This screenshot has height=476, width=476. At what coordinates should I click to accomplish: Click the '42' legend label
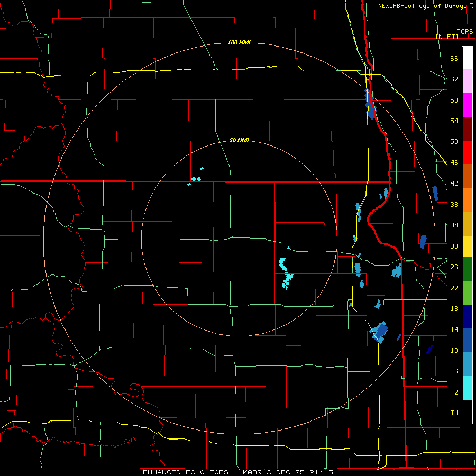pos(454,184)
